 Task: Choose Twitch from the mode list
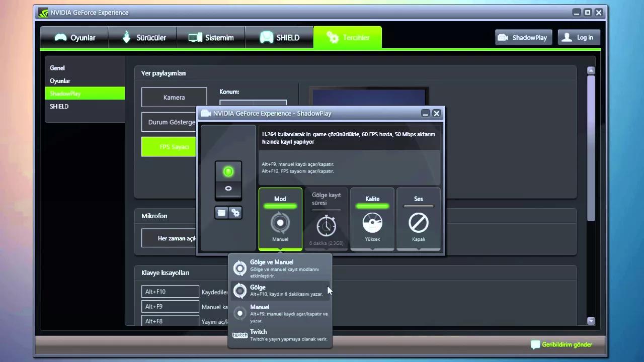[x=280, y=335]
